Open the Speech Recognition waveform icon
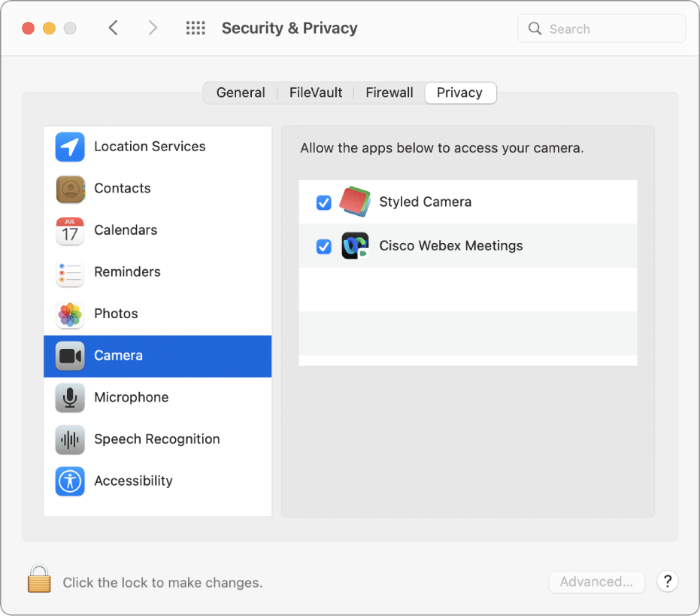This screenshot has height=616, width=700. (70, 440)
